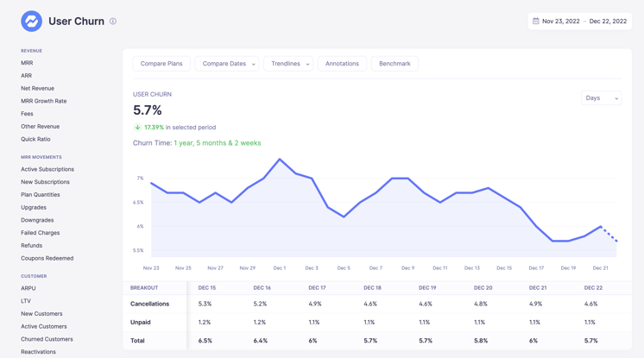The width and height of the screenshot is (644, 358).
Task: Open Active Subscriptions metric
Action: coord(47,169)
